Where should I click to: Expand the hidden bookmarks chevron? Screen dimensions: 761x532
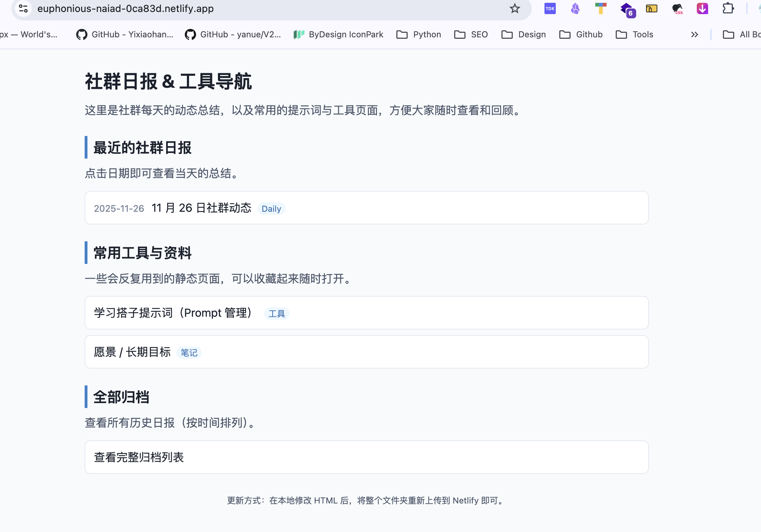pyautogui.click(x=694, y=34)
